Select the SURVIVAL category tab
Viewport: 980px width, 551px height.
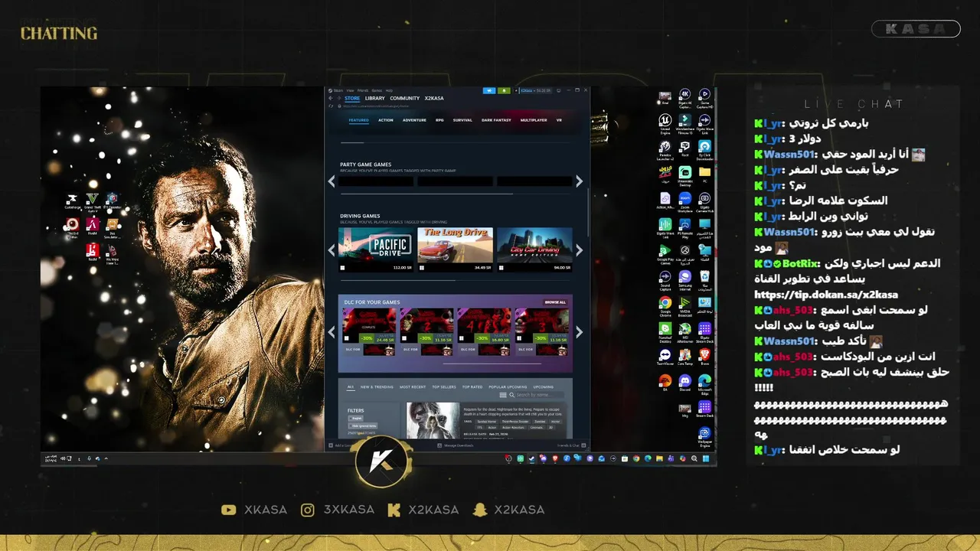pyautogui.click(x=462, y=120)
